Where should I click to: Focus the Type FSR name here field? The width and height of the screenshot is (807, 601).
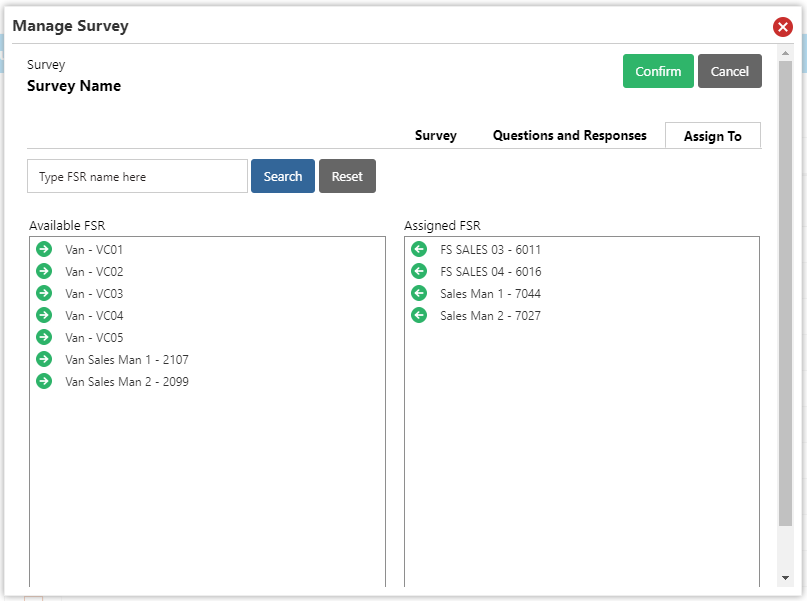pos(137,176)
